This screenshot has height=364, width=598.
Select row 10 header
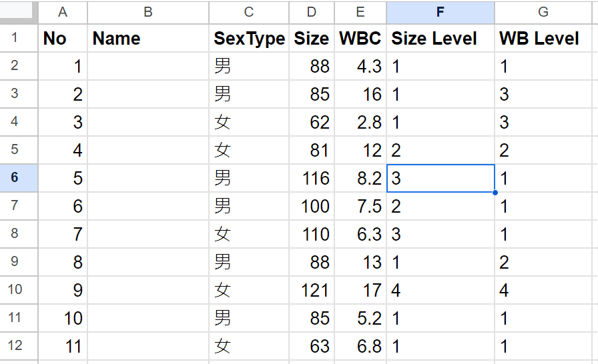pos(15,290)
